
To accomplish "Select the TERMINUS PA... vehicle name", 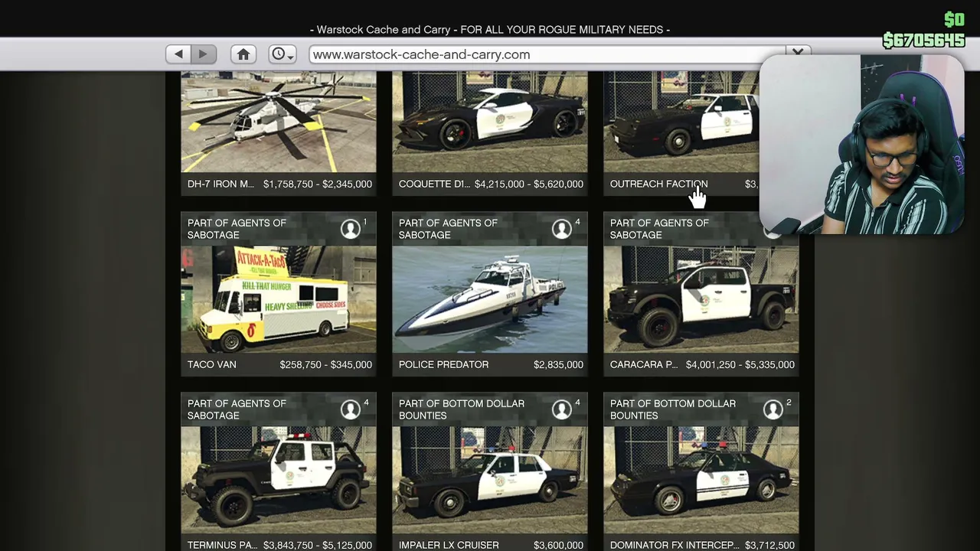I will pyautogui.click(x=222, y=545).
